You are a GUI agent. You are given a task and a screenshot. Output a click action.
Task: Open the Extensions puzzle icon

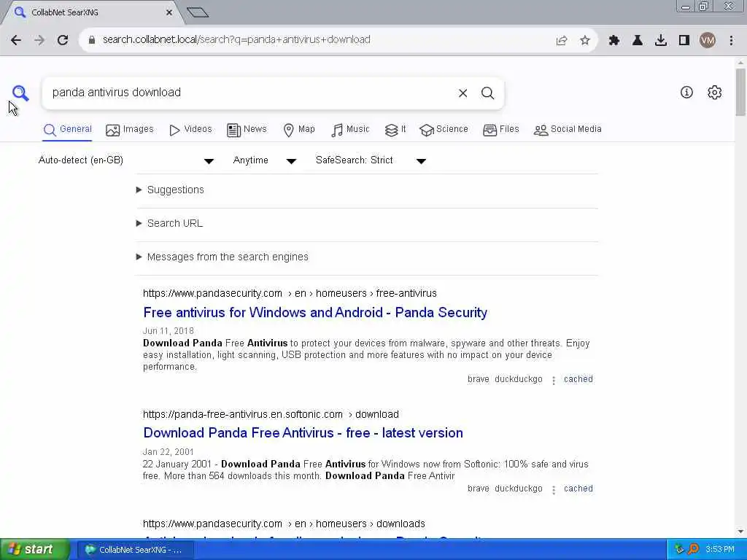click(614, 41)
